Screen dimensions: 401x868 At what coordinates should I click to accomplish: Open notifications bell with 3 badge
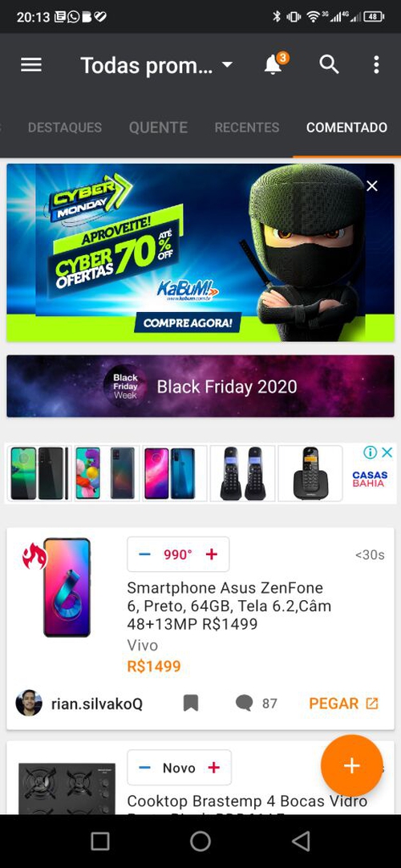[275, 63]
